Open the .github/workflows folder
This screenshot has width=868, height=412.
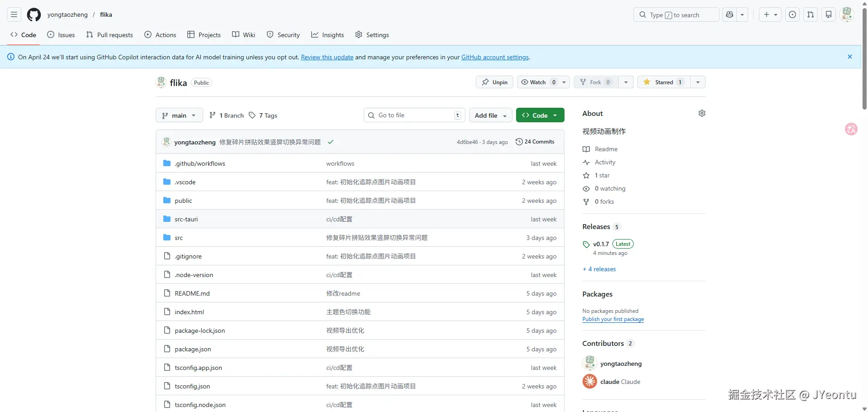coord(200,163)
